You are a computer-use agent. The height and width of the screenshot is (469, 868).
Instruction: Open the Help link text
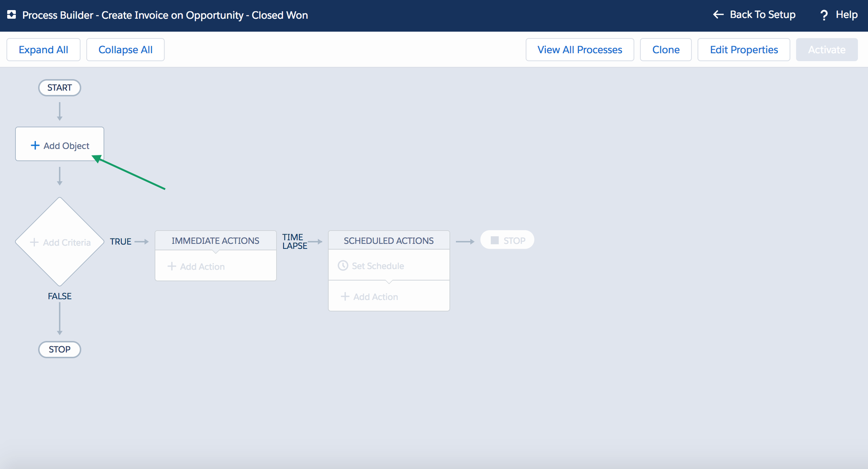pos(846,15)
